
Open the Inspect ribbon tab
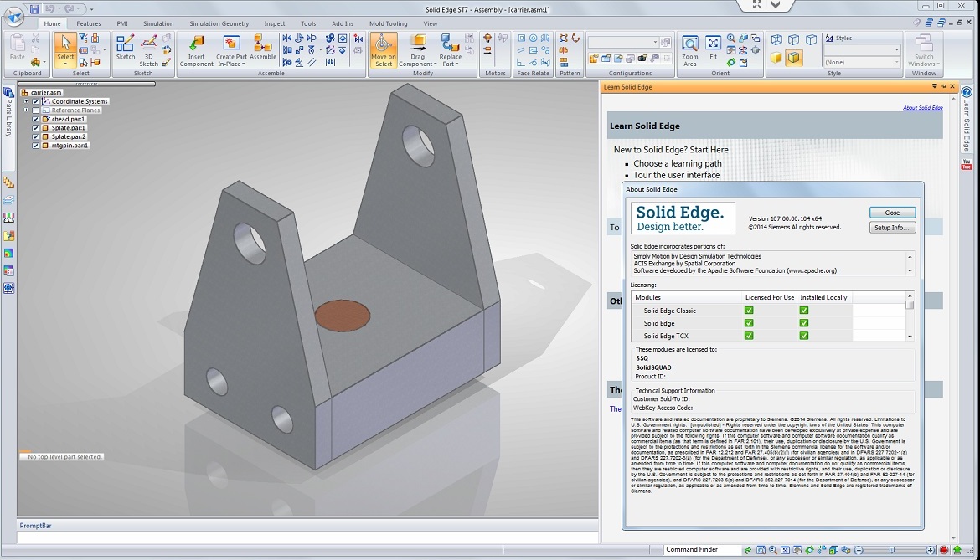pyautogui.click(x=275, y=23)
